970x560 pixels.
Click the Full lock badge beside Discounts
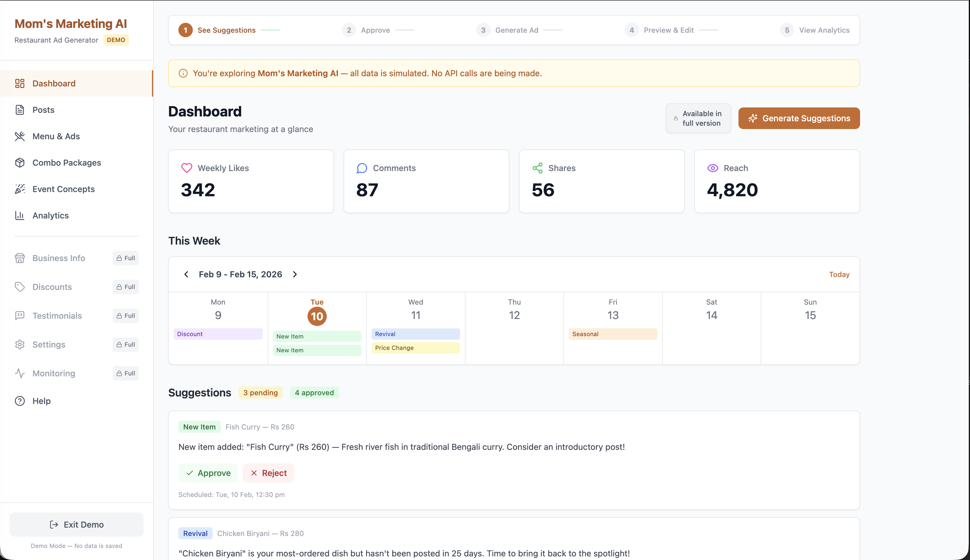click(126, 287)
